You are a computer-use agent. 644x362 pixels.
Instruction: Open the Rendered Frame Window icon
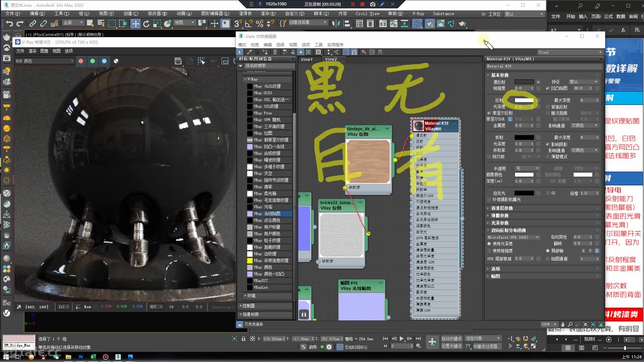click(x=441, y=23)
